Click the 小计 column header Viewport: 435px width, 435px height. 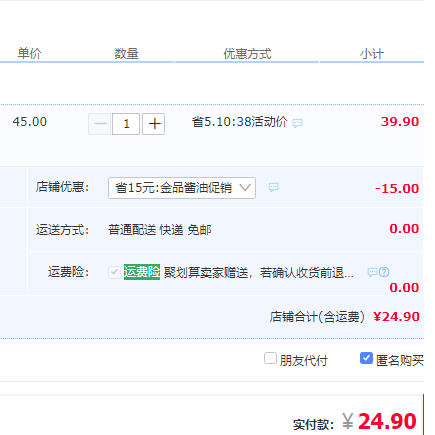pos(372,54)
